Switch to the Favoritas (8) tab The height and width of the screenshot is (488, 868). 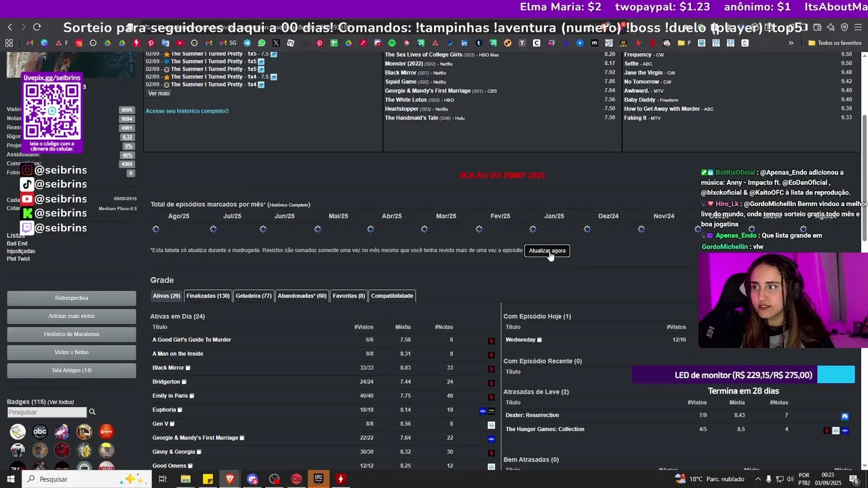click(349, 296)
